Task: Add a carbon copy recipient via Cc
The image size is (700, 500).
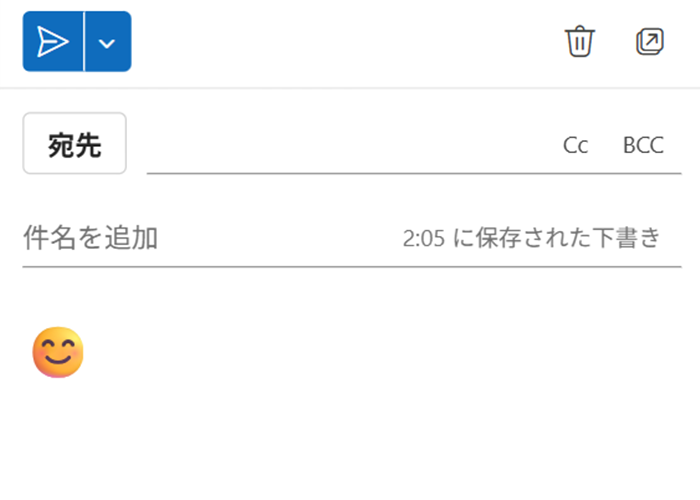Action: [575, 146]
